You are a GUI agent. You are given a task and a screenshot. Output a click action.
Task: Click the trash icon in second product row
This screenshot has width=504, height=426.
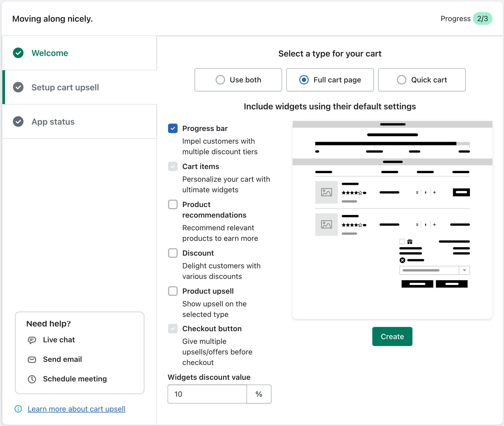coord(417,225)
